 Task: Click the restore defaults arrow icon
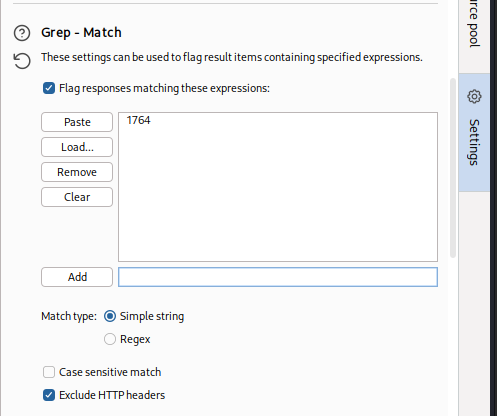22,61
